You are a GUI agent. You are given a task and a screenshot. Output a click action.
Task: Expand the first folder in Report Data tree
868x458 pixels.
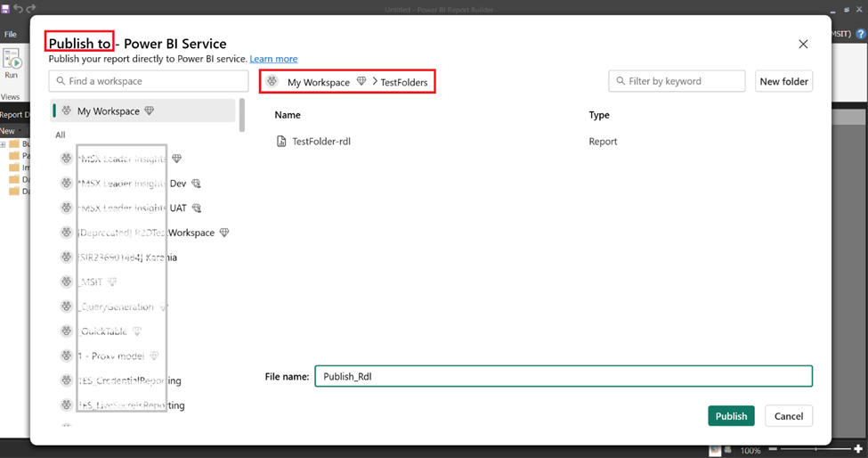(x=3, y=144)
